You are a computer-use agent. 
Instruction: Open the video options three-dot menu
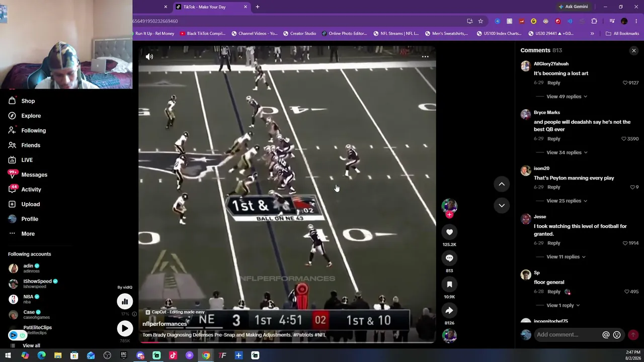click(x=425, y=56)
